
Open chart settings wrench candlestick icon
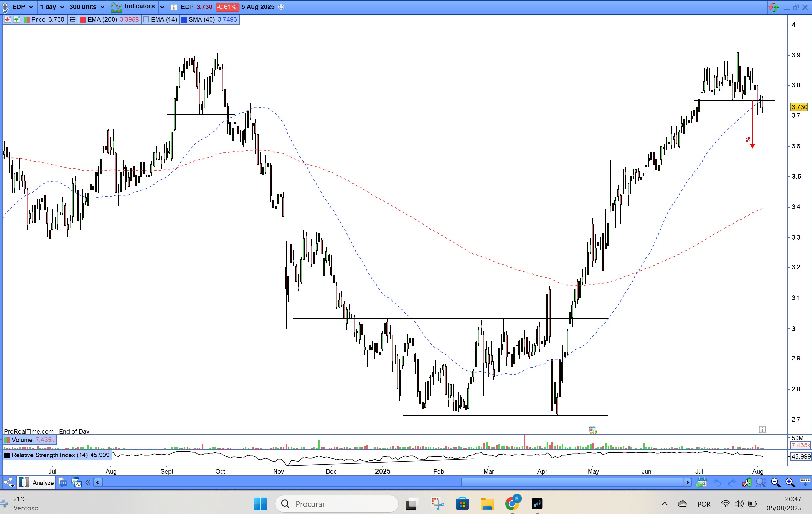coord(746,483)
